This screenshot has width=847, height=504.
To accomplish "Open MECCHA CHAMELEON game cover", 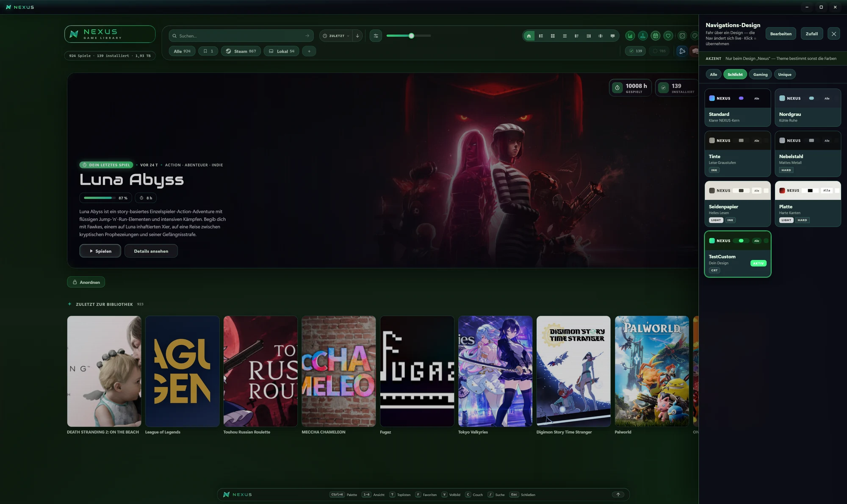I will coord(339,371).
